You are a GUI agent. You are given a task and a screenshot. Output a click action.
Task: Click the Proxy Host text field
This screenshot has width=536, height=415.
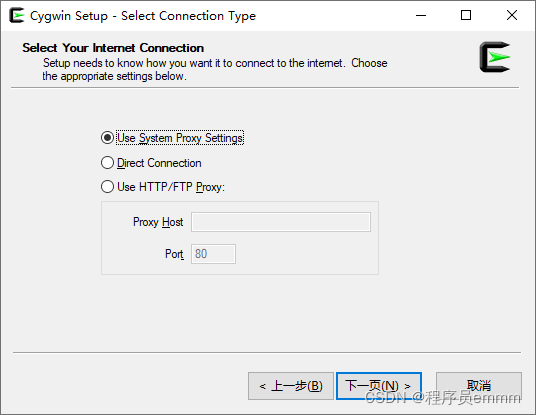coord(281,222)
